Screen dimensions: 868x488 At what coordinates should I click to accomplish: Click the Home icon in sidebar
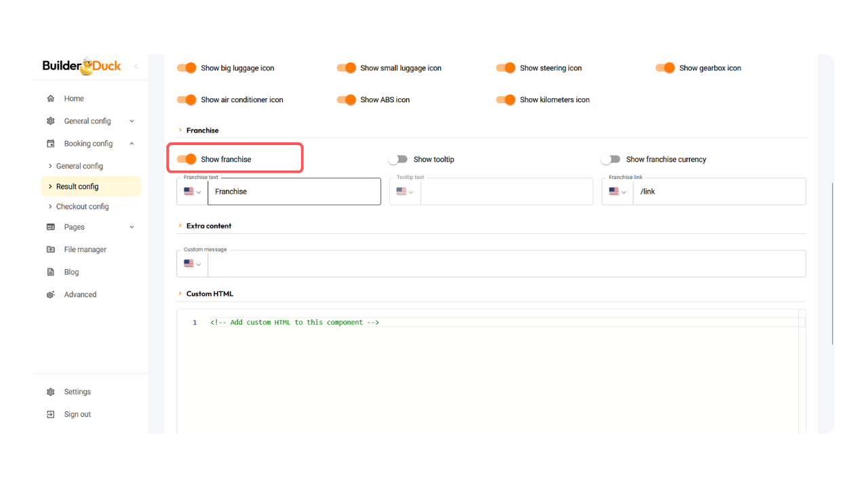pos(51,98)
